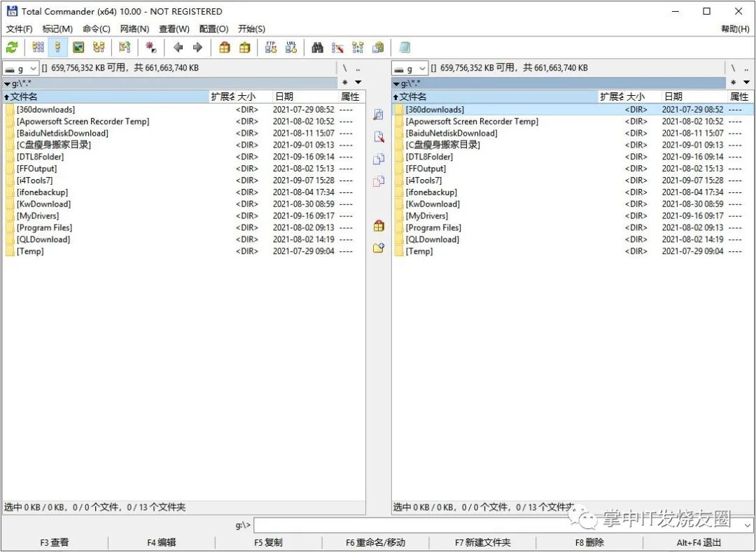Open the 配置(O) menu
The height and width of the screenshot is (552, 756).
(x=213, y=29)
